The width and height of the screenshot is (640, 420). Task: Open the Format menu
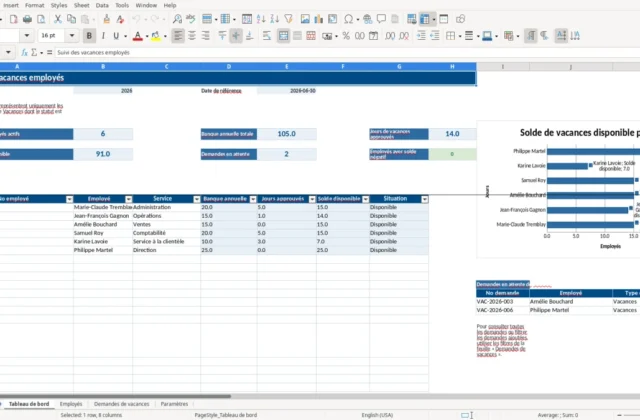pos(34,5)
